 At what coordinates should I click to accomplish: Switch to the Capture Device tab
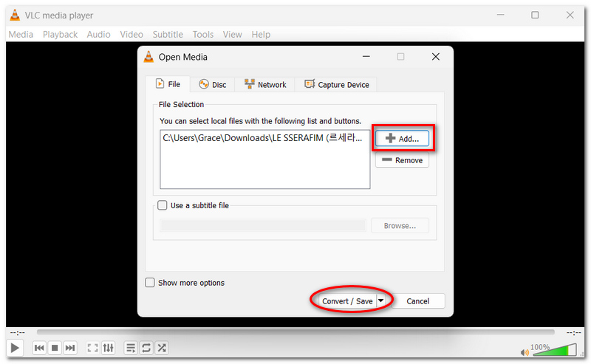pos(336,84)
